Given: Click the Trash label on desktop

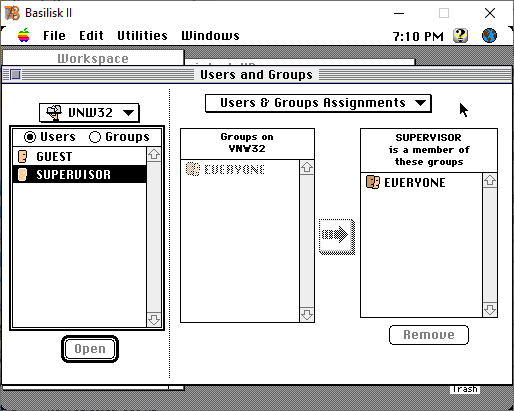Looking at the screenshot, I should click(x=465, y=389).
